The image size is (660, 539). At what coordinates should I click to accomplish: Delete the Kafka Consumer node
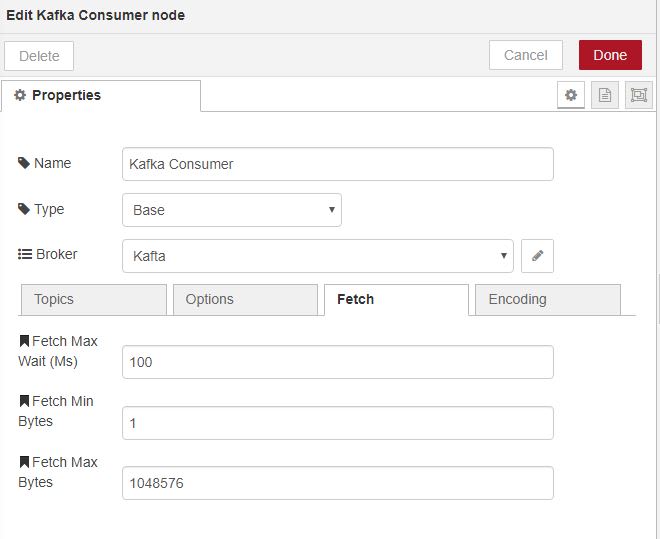point(39,56)
